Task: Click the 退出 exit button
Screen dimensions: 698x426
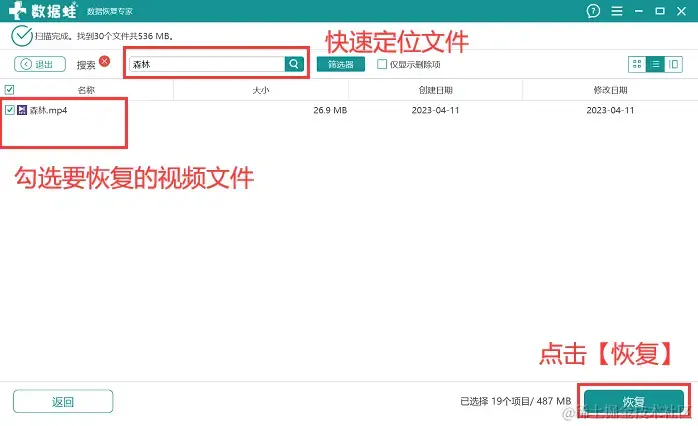Action: [40, 64]
